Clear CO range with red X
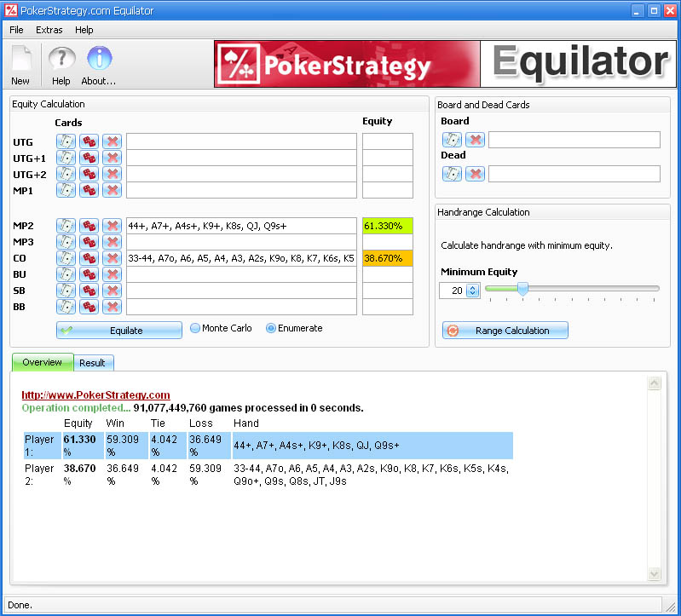Screen dimensions: 681x616 (x=112, y=258)
